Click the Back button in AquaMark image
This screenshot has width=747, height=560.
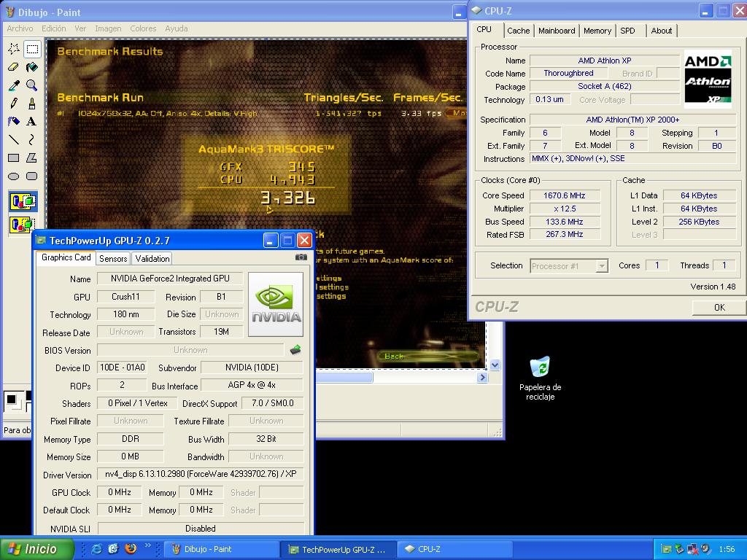429,356
